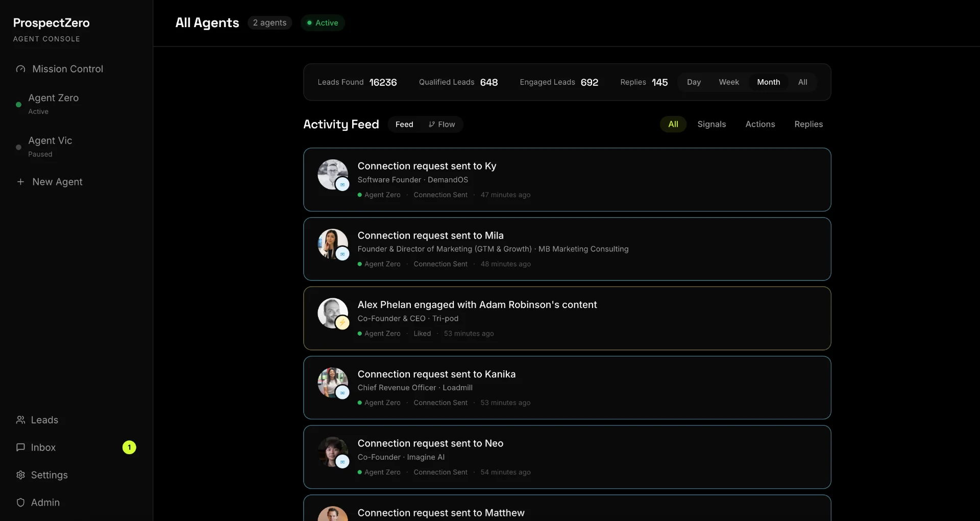This screenshot has height=521, width=980.
Task: Click the plus icon beside New Agent
Action: (20, 182)
